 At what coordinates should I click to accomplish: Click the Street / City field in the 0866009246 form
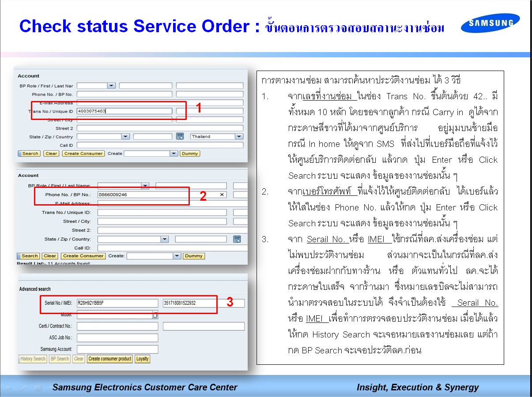(x=162, y=221)
